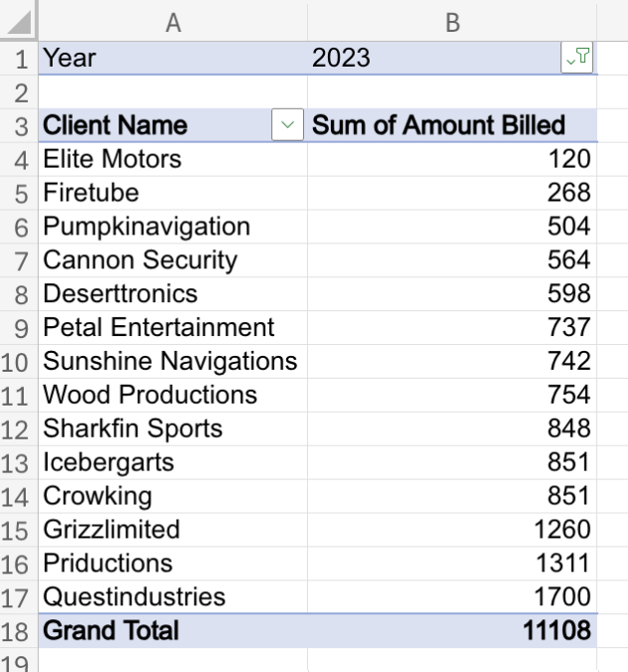Click the Sunshine Navigations cell
This screenshot has height=672, width=628.
(x=173, y=361)
